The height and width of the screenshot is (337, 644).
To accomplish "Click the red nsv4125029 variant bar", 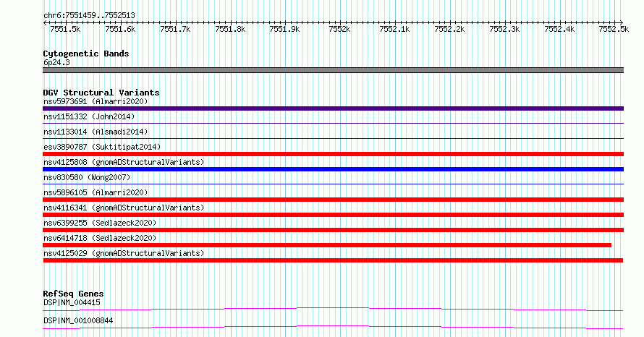I will pos(333,260).
